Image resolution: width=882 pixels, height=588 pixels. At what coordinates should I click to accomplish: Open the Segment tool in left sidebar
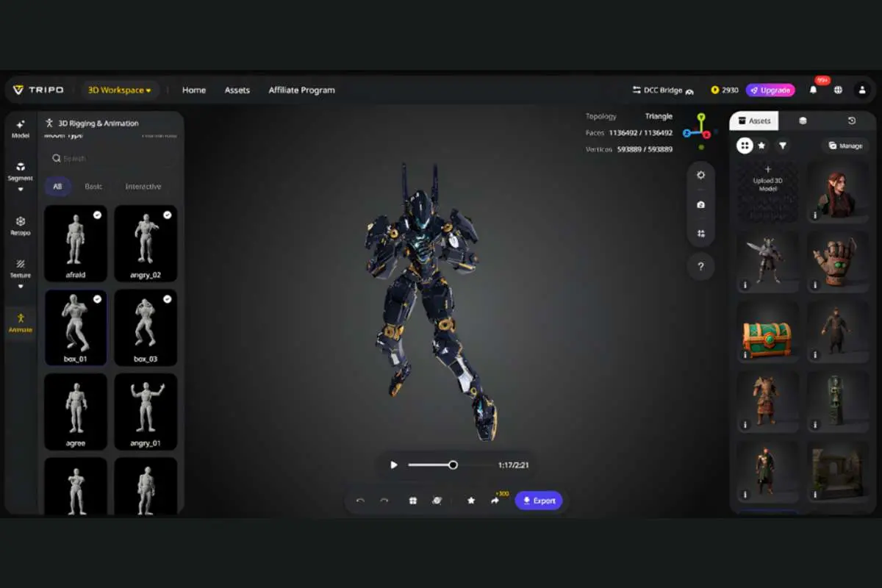click(x=21, y=171)
